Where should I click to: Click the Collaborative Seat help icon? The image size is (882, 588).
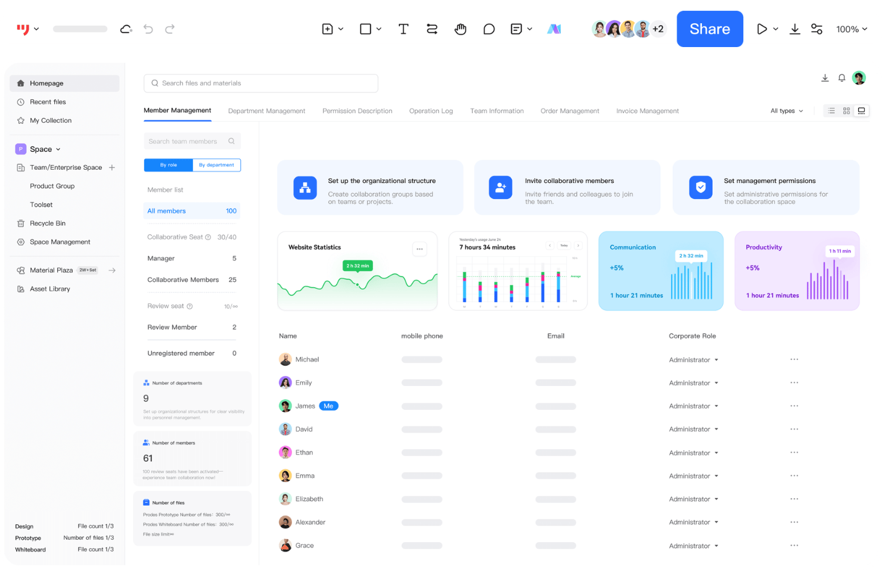[208, 237]
